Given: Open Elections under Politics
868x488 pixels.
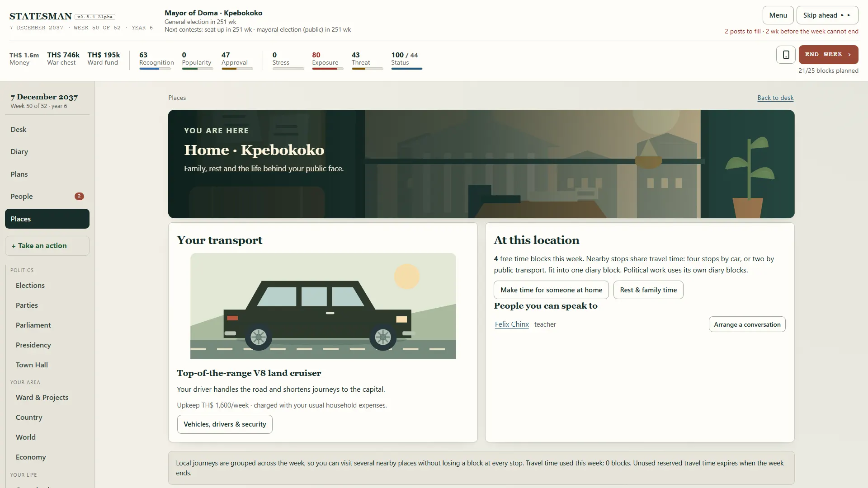Looking at the screenshot, I should click(x=30, y=285).
